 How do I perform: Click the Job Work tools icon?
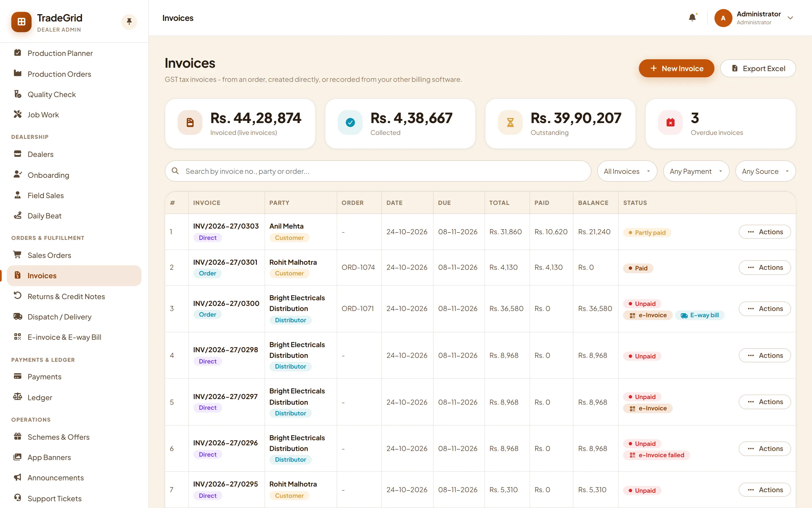pyautogui.click(x=18, y=115)
